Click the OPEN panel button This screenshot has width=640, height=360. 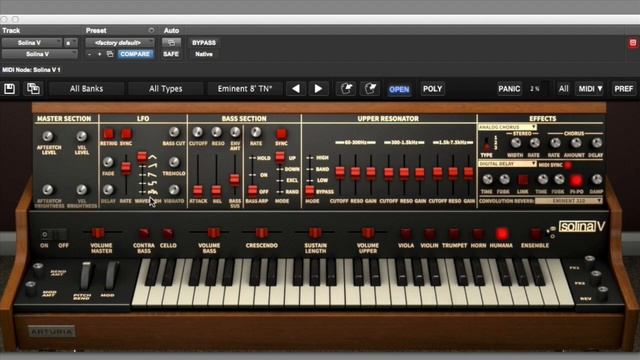coord(399,89)
